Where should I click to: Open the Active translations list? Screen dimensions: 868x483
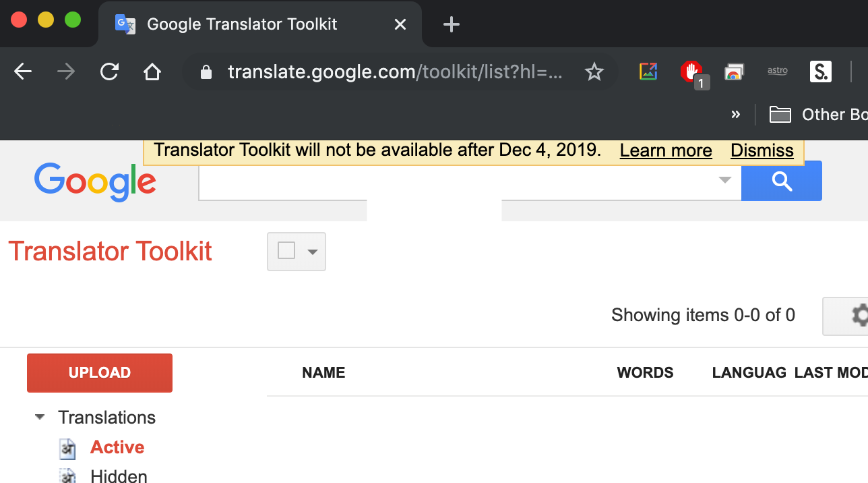[x=117, y=447]
